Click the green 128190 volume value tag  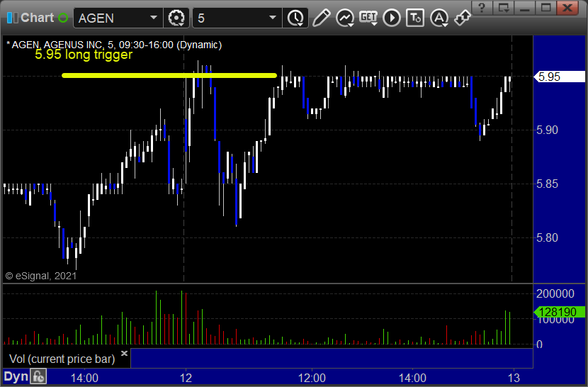coord(559,312)
